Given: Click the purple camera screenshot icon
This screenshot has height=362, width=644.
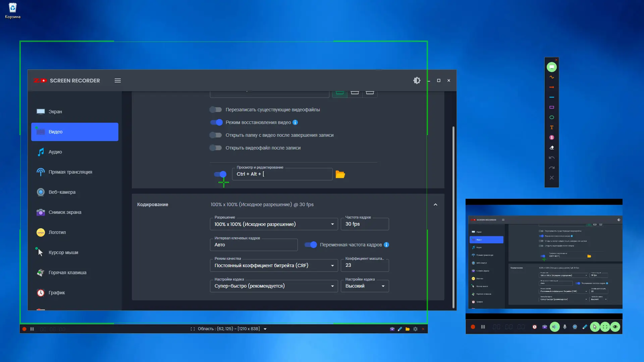Looking at the screenshot, I should (x=545, y=327).
